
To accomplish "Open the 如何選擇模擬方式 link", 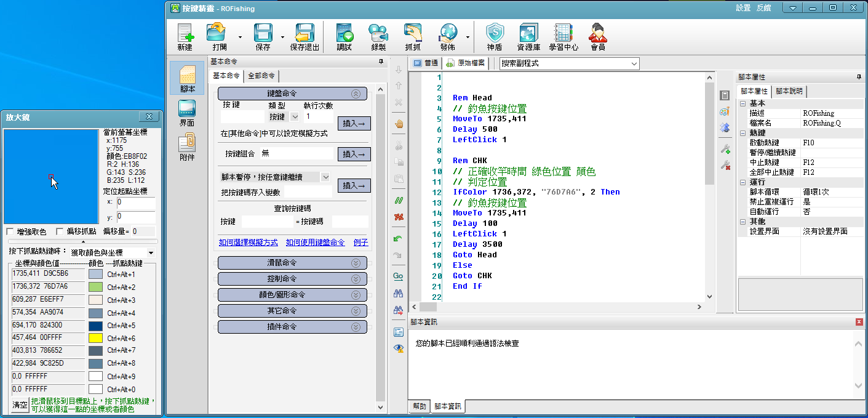I will coord(248,243).
